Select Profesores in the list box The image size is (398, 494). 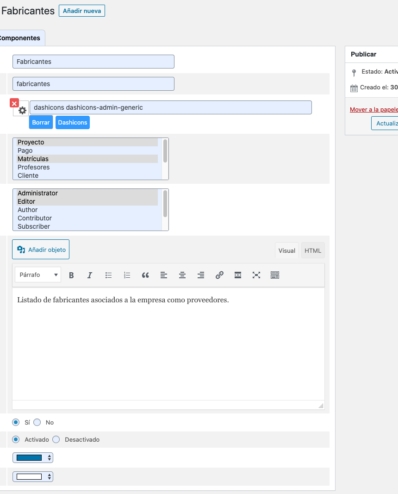[87, 167]
